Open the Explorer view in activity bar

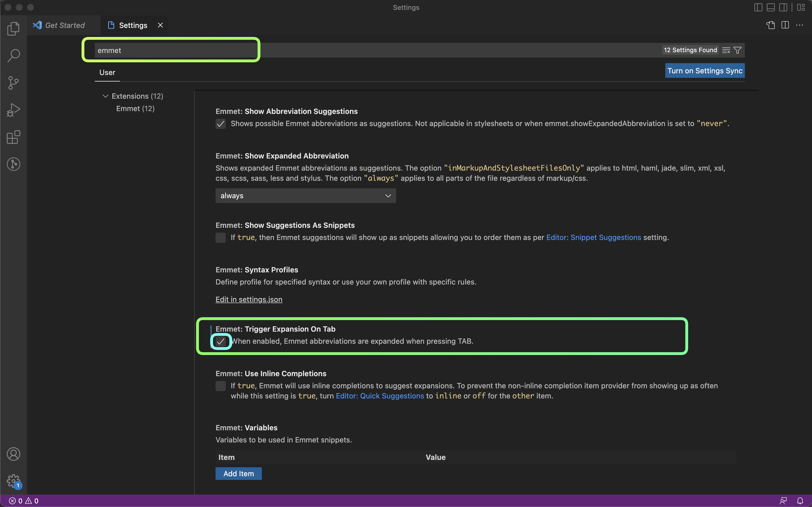click(14, 28)
